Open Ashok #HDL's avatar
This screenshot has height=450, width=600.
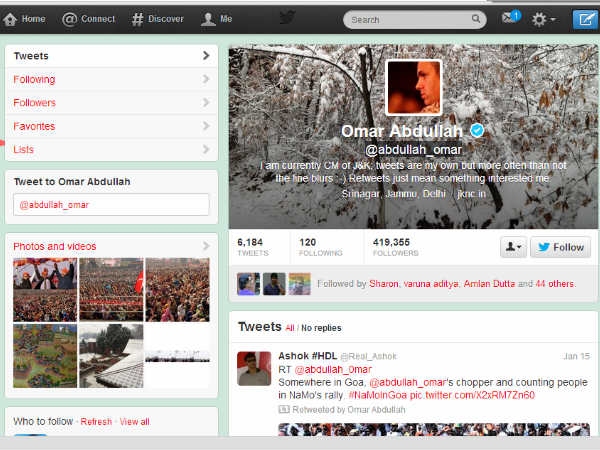[x=254, y=368]
